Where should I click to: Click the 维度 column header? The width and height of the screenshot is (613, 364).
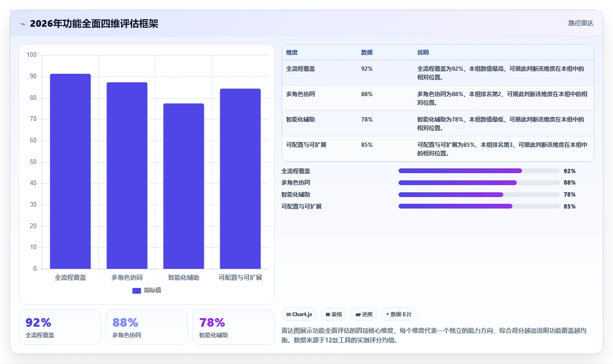point(292,53)
